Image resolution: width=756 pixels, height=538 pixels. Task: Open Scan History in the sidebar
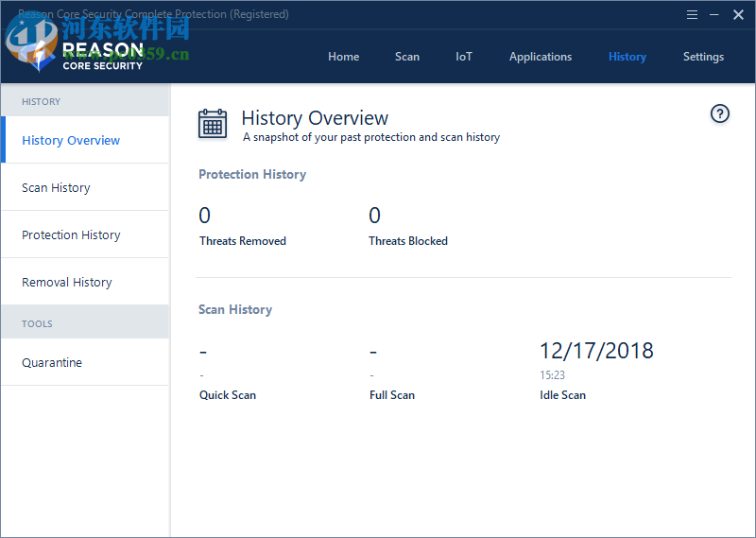[x=85, y=187]
